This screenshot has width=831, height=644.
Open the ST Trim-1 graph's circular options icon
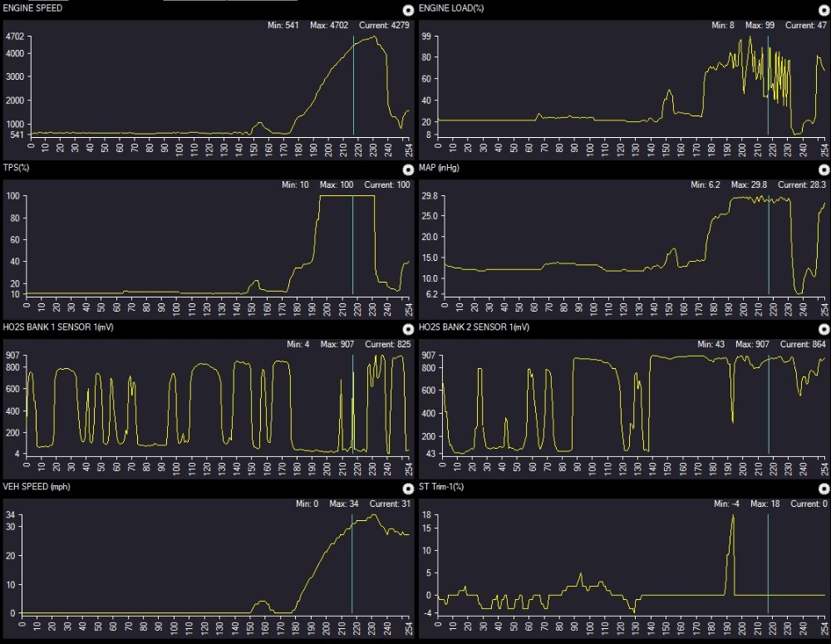[x=823, y=489]
